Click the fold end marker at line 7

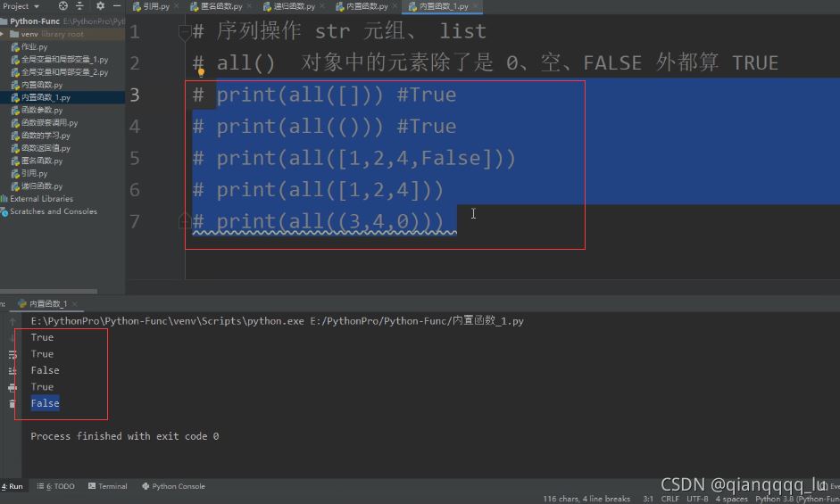184,220
